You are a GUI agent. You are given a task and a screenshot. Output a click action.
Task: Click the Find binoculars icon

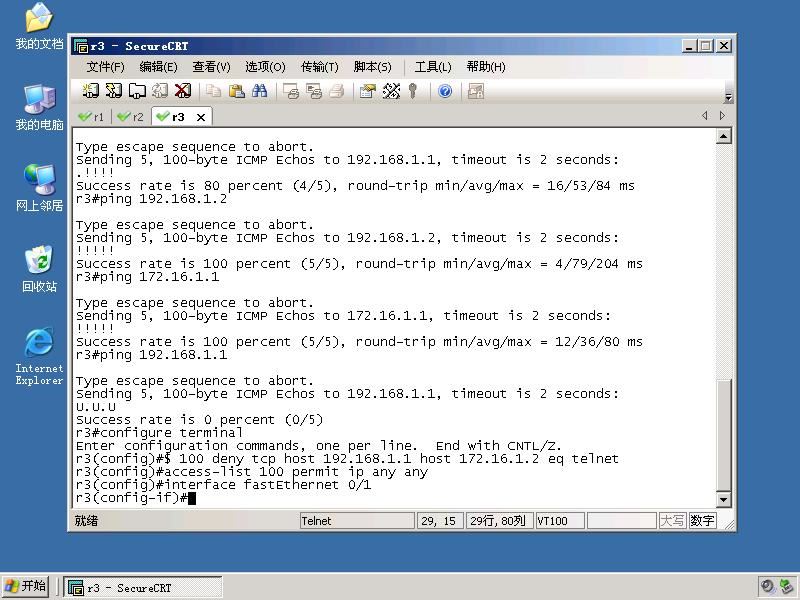coord(259,91)
